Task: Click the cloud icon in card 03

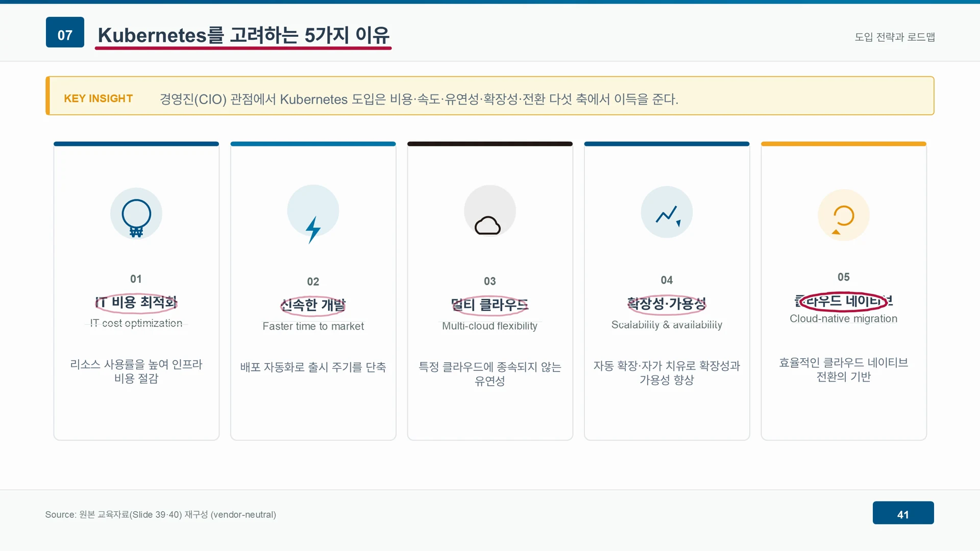Action: 487,226
